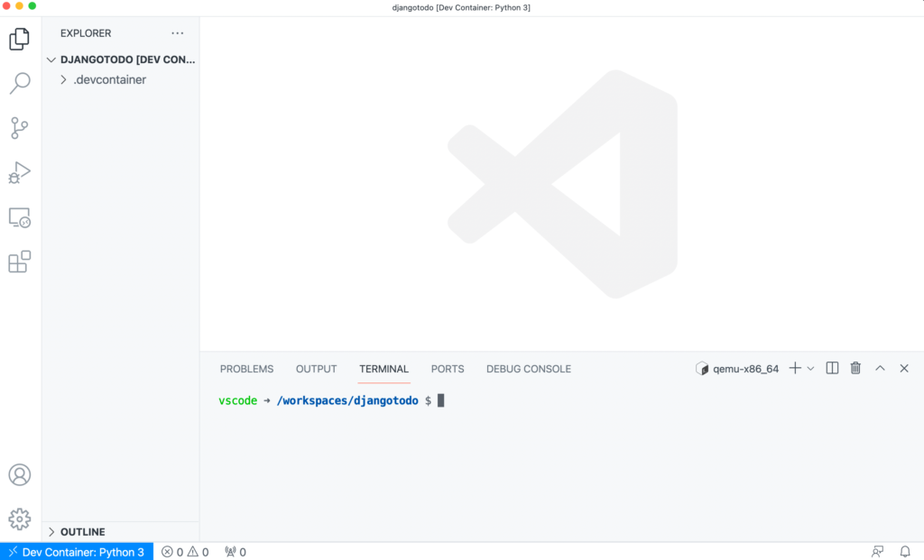Click the green macOS zoom window button

click(x=32, y=6)
